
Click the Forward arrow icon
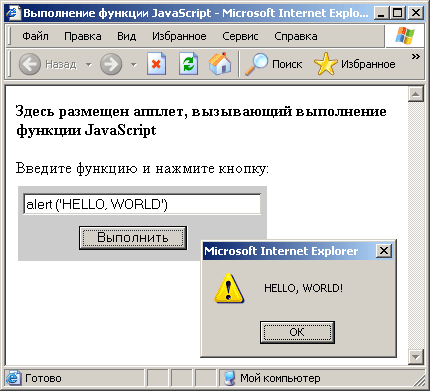tap(111, 64)
